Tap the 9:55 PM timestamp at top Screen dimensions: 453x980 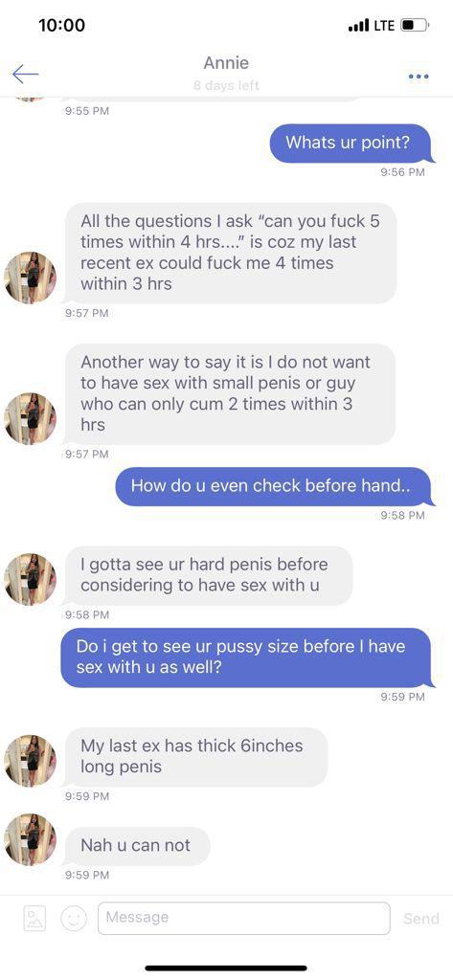87,111
